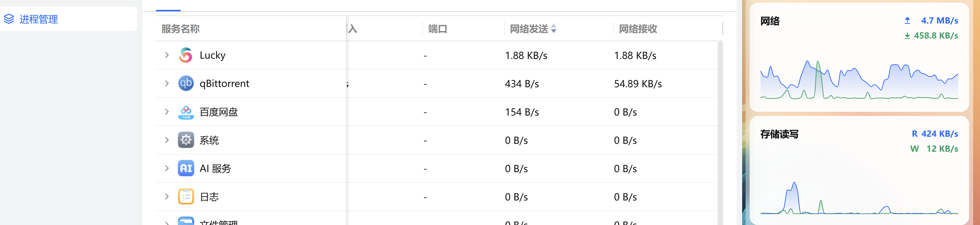The width and height of the screenshot is (980, 225).
Task: Click the 文件管理 folder icon
Action: pyautogui.click(x=185, y=222)
